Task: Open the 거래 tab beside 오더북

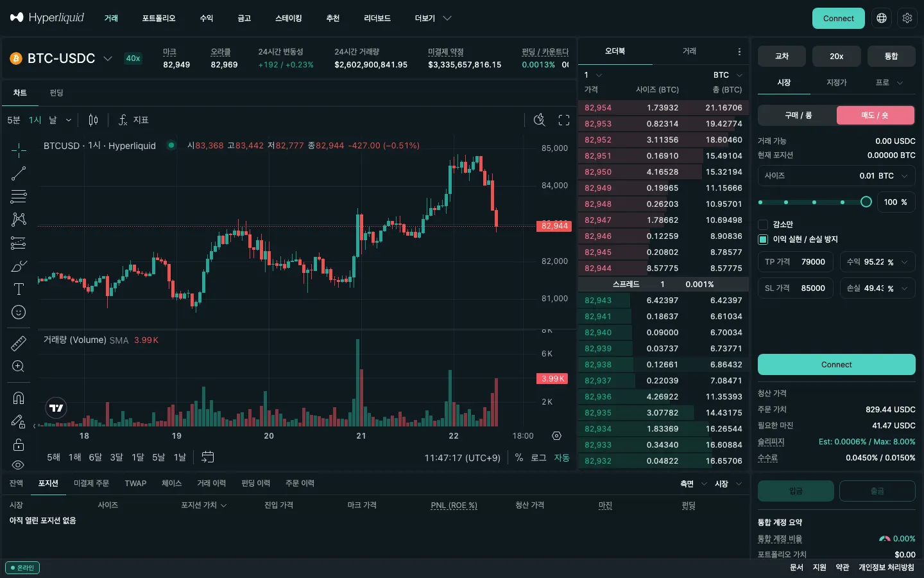Action: [x=689, y=51]
